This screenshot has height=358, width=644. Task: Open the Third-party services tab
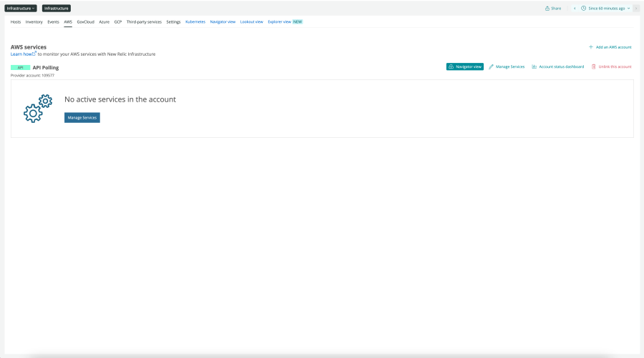[x=144, y=21]
